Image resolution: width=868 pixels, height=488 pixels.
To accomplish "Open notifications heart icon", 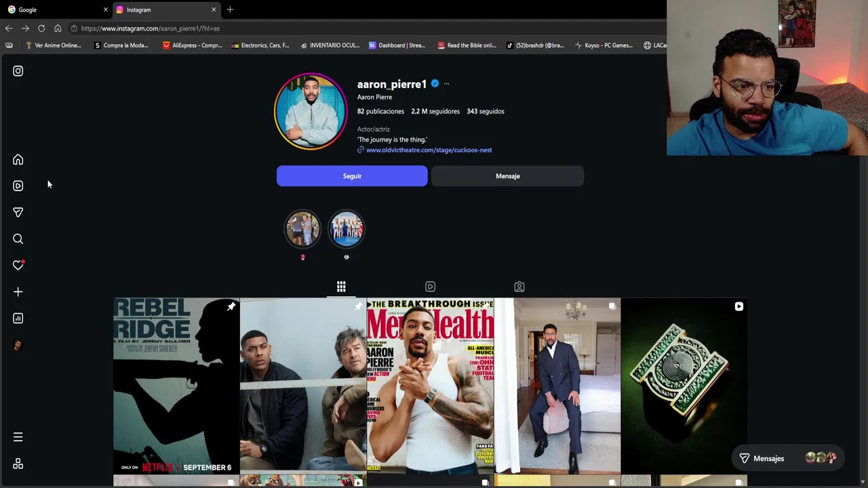I will [18, 265].
